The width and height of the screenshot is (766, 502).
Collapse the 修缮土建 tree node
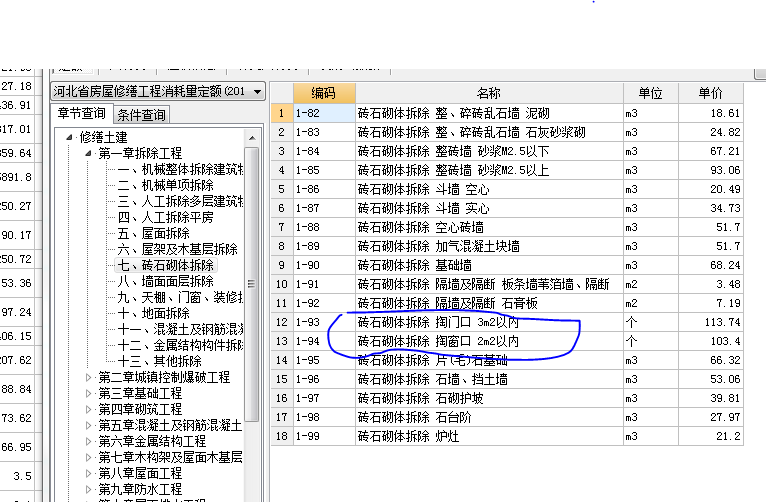(69, 137)
